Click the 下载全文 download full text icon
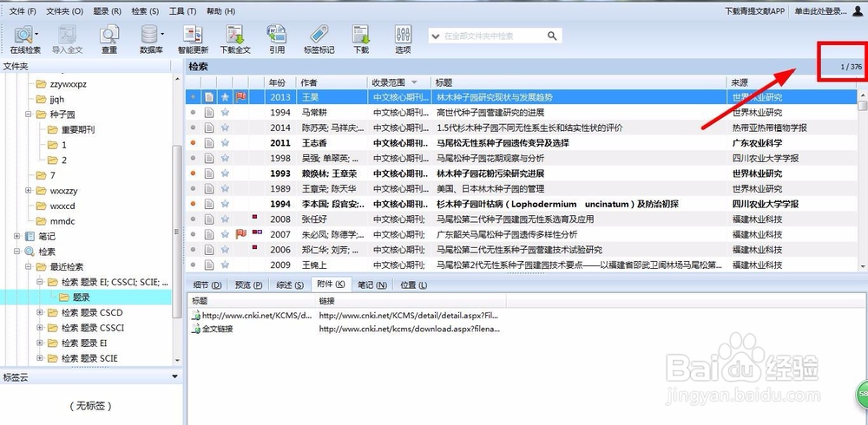Screen dimensions: 868x425 point(235,39)
